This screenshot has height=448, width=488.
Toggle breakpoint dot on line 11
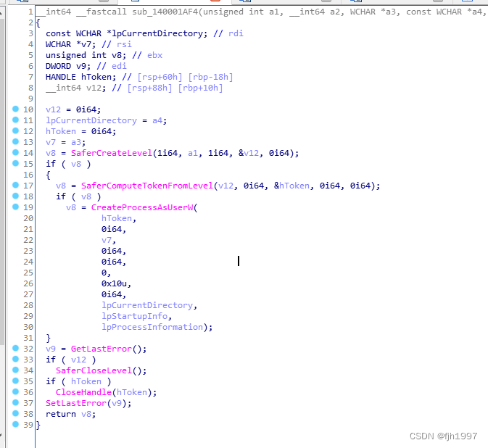[15, 120]
